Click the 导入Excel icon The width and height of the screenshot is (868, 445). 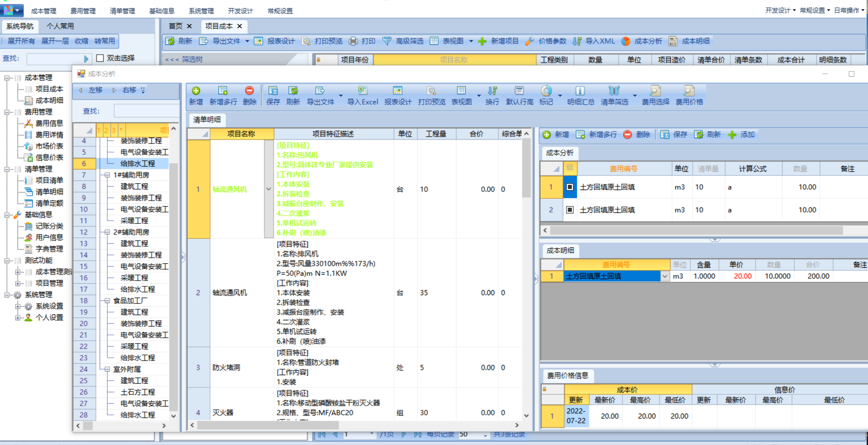click(362, 91)
